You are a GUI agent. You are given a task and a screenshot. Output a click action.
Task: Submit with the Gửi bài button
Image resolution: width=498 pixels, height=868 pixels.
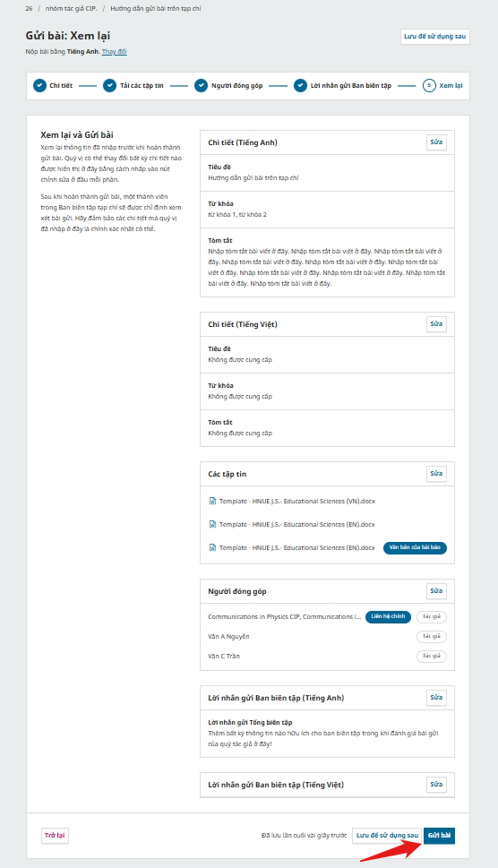[x=440, y=836]
